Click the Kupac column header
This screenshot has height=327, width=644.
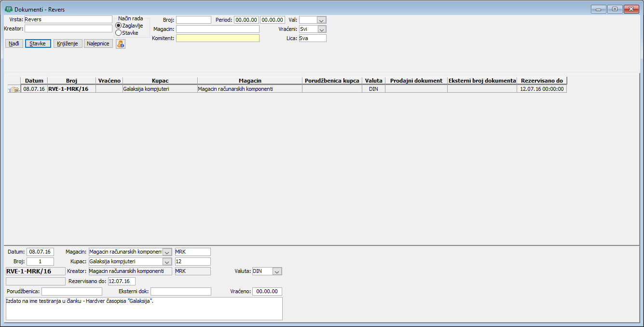(160, 81)
